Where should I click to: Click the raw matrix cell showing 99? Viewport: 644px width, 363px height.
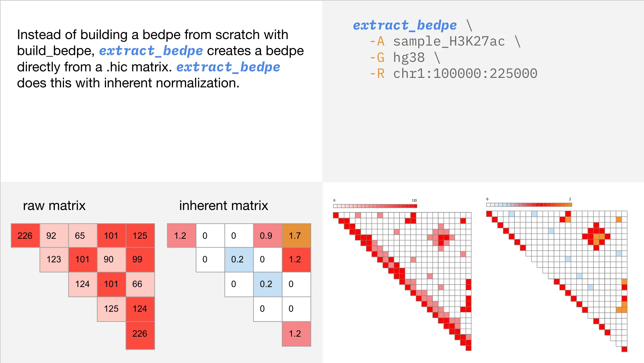coord(140,259)
